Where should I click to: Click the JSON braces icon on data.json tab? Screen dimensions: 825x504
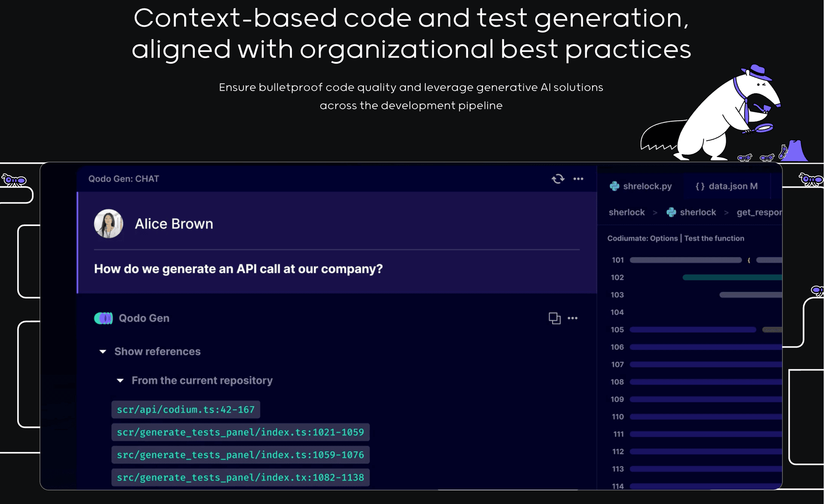click(x=700, y=186)
